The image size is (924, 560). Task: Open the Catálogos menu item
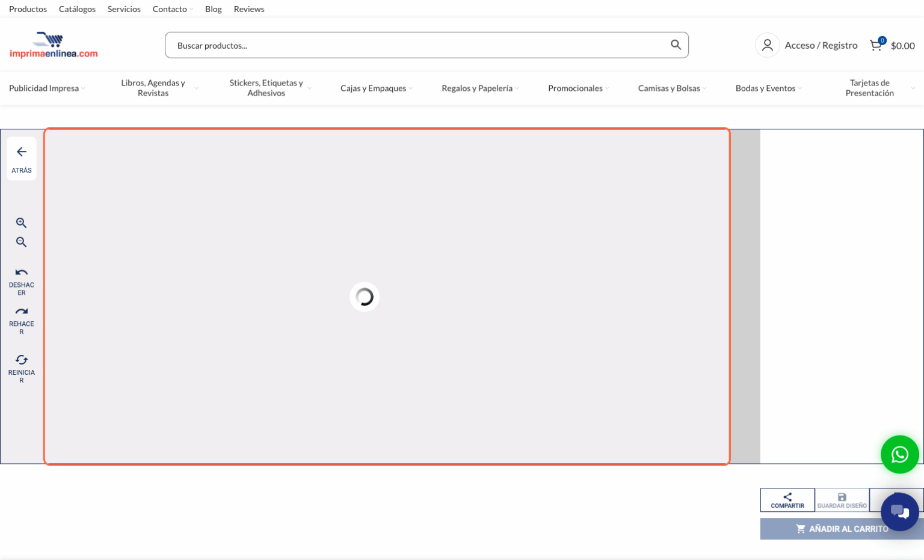tap(77, 9)
